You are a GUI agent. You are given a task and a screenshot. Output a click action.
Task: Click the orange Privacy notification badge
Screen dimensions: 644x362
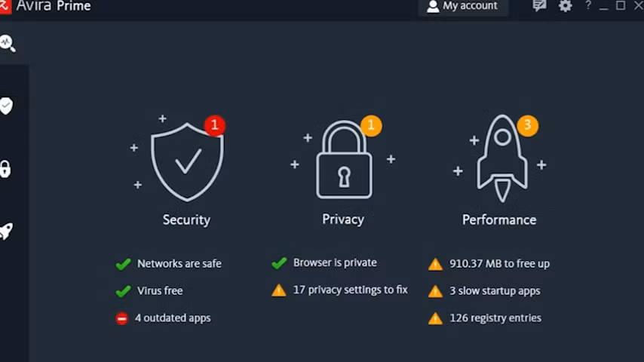(371, 126)
